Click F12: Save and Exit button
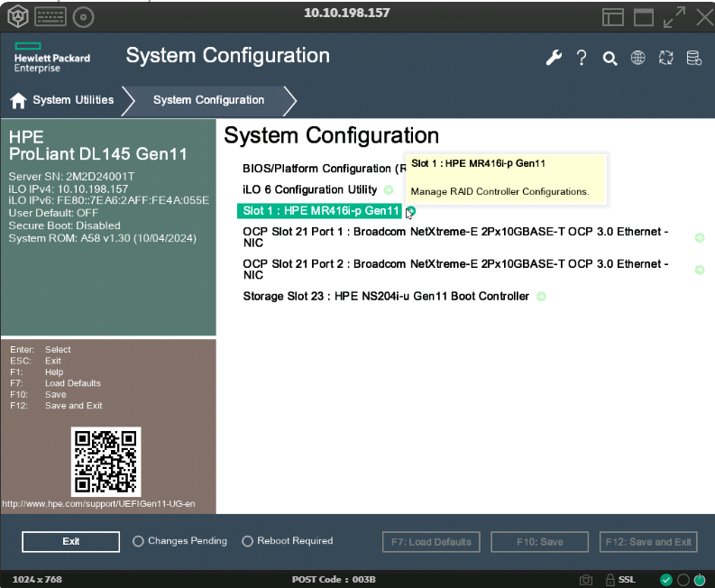 click(648, 542)
